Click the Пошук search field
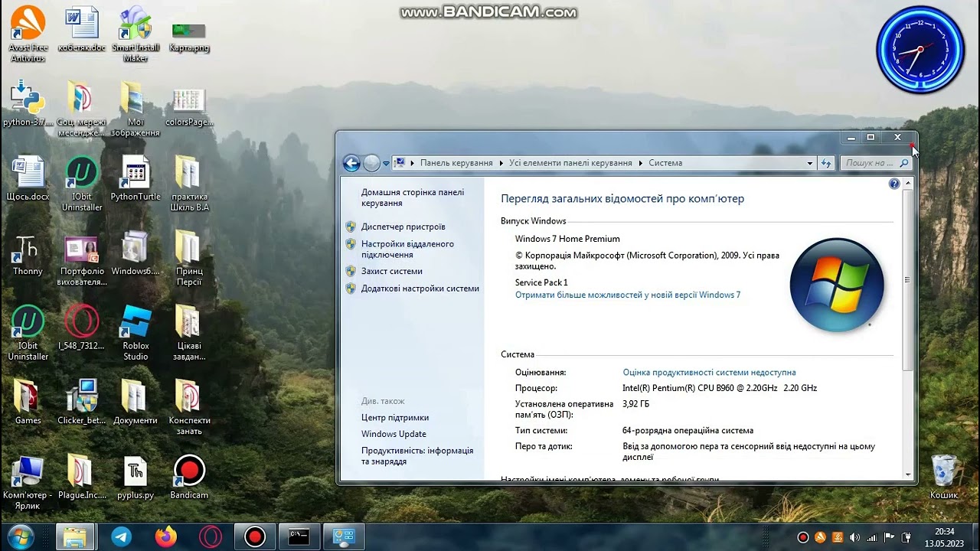This screenshot has height=551, width=980. click(x=876, y=163)
